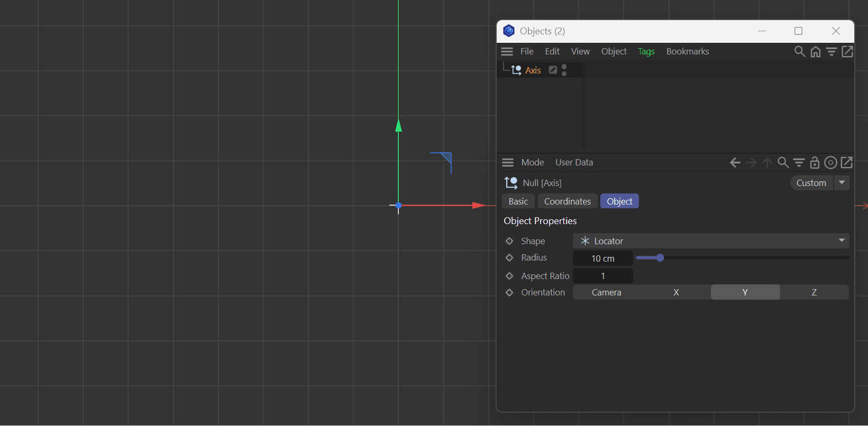The image size is (868, 426).
Task: Set Orientation to Camera
Action: point(606,292)
